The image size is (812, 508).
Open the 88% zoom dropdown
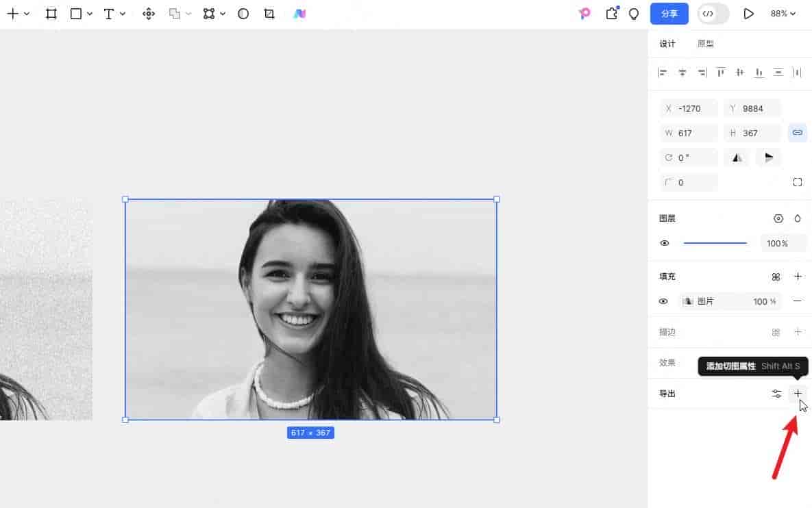coord(783,14)
